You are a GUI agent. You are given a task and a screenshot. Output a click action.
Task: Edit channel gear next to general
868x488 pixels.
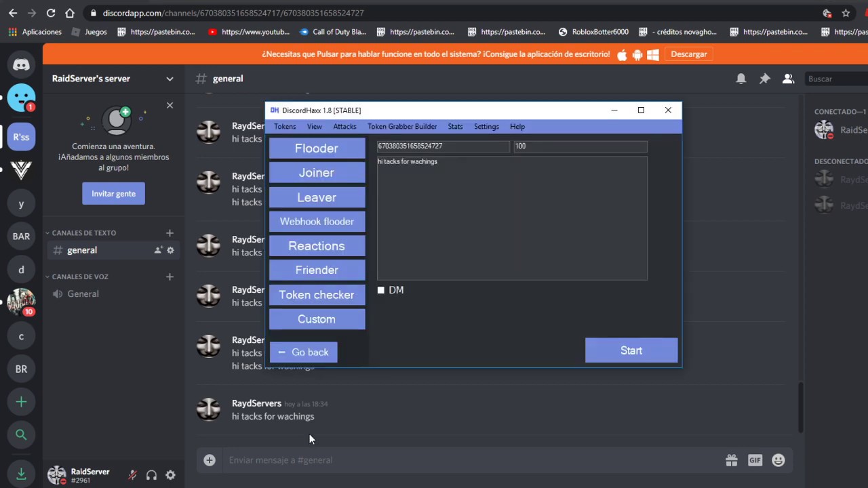pyautogui.click(x=170, y=250)
